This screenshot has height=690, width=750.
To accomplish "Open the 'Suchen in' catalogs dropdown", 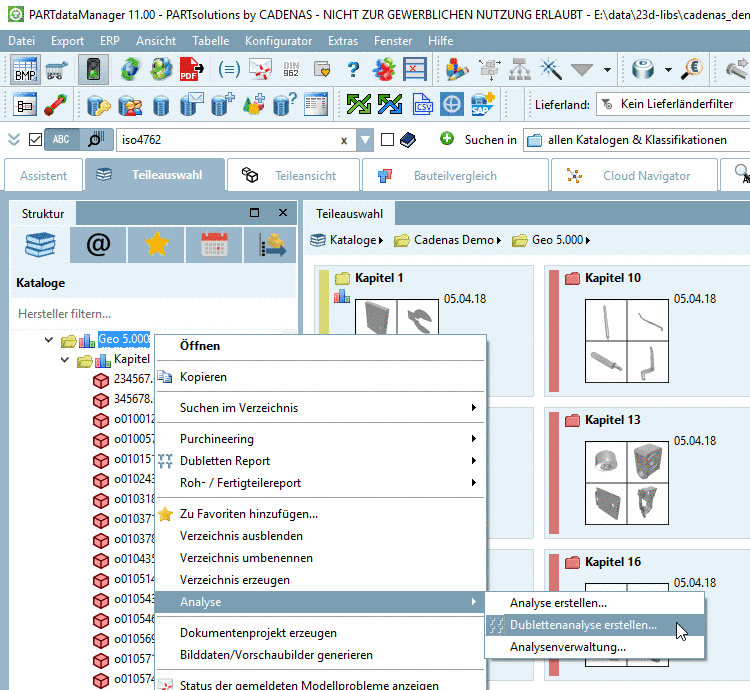I will click(x=636, y=140).
